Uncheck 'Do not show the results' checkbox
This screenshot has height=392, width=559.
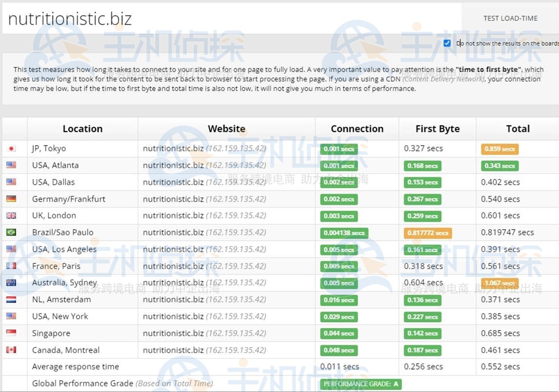[447, 43]
